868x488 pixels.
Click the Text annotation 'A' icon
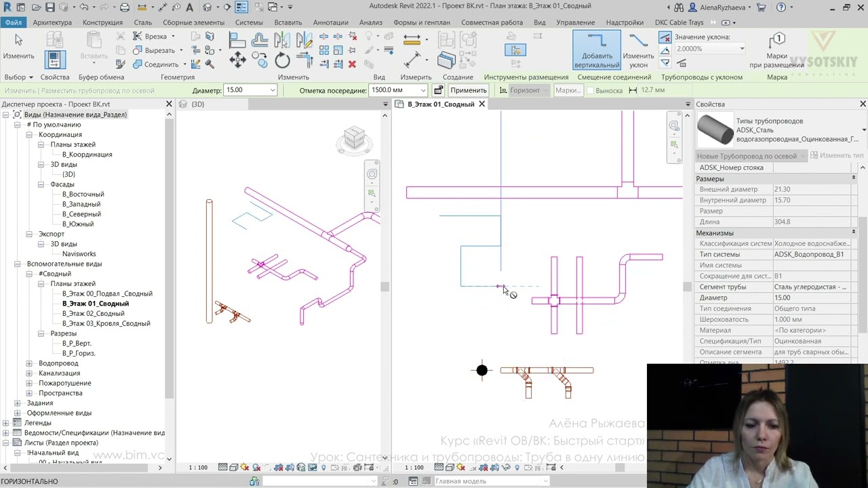[x=189, y=7]
